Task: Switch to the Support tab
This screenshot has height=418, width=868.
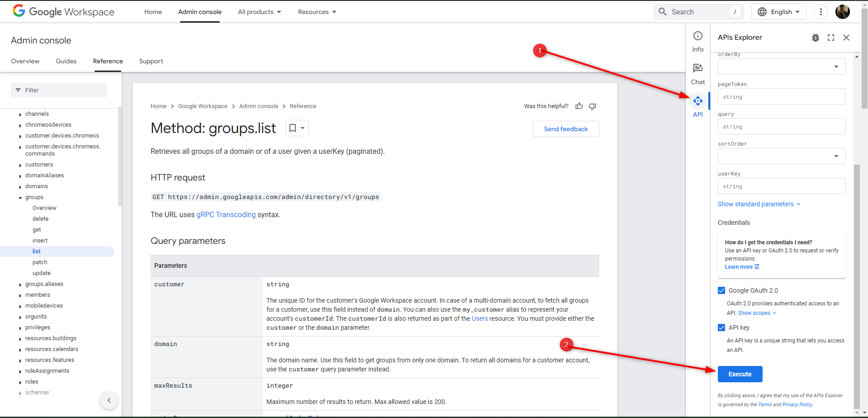Action: tap(151, 61)
